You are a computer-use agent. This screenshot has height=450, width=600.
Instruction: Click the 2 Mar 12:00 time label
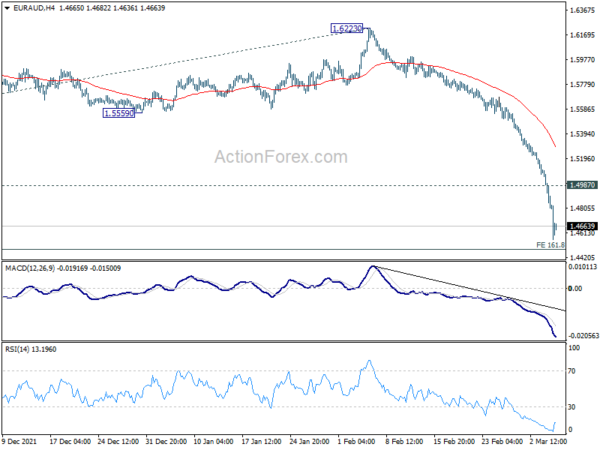click(548, 441)
